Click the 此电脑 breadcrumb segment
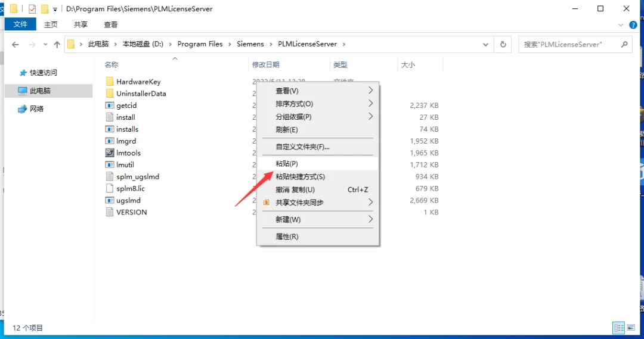The height and width of the screenshot is (339, 644). pyautogui.click(x=98, y=44)
